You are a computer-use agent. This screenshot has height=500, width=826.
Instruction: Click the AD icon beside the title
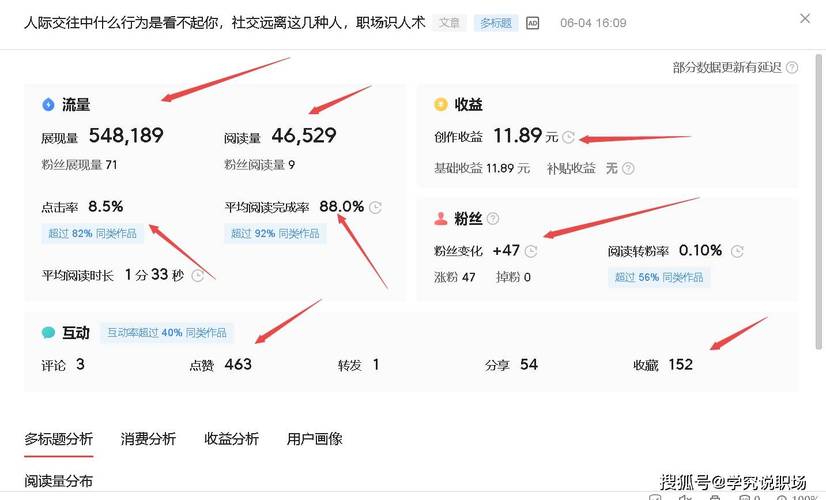pyautogui.click(x=533, y=23)
